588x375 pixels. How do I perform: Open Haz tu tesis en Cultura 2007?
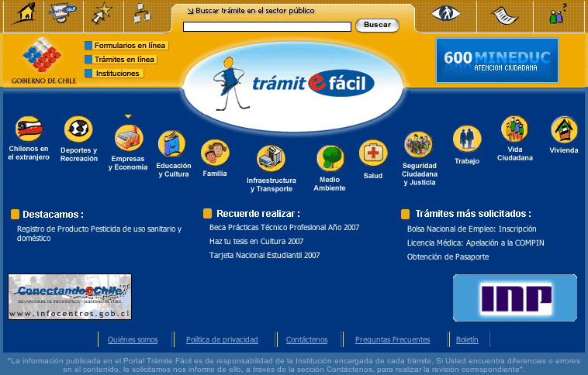coord(256,241)
